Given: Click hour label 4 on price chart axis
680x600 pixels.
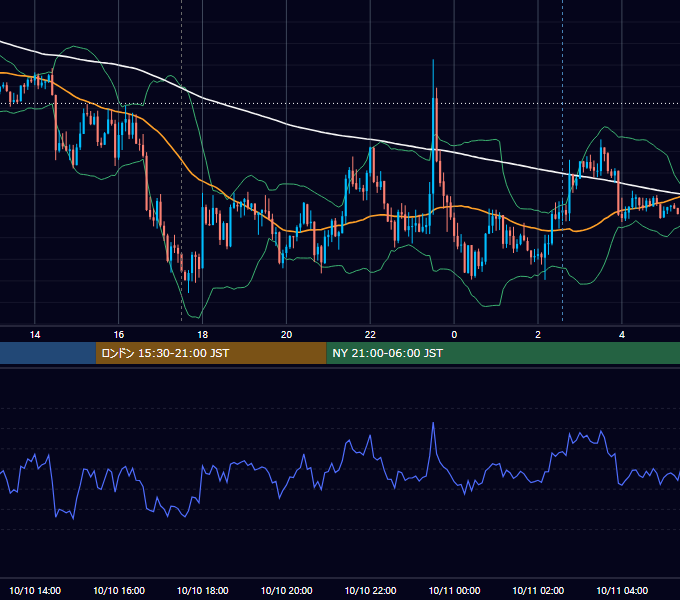Looking at the screenshot, I should 622,334.
